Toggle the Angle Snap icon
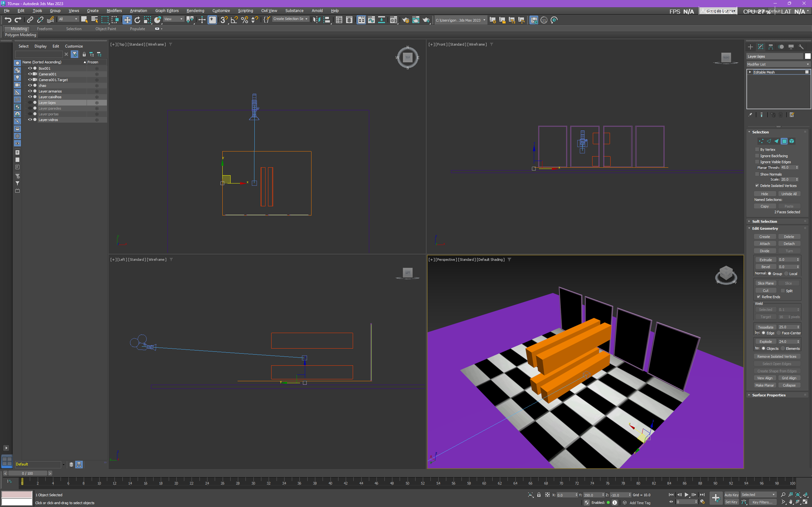 tap(234, 20)
